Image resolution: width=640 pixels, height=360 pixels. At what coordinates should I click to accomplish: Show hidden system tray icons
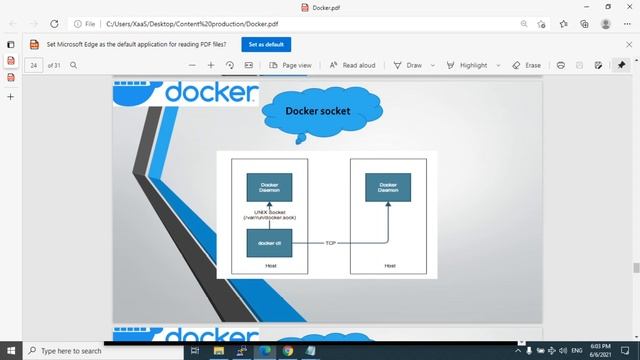[x=518, y=351]
